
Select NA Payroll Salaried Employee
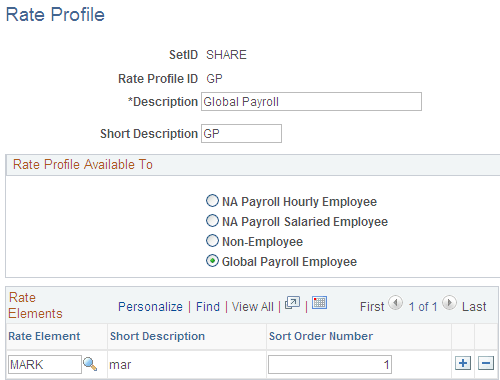[x=212, y=221]
